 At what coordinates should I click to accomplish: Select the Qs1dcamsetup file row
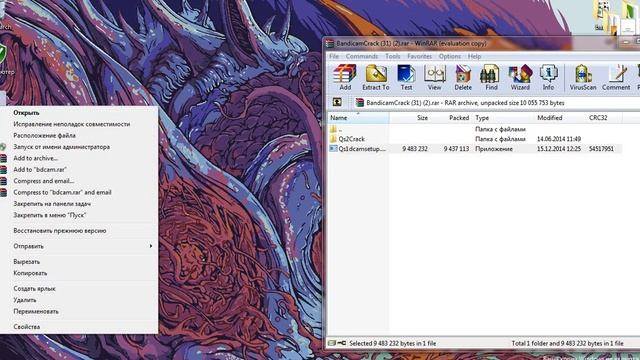pyautogui.click(x=475, y=149)
